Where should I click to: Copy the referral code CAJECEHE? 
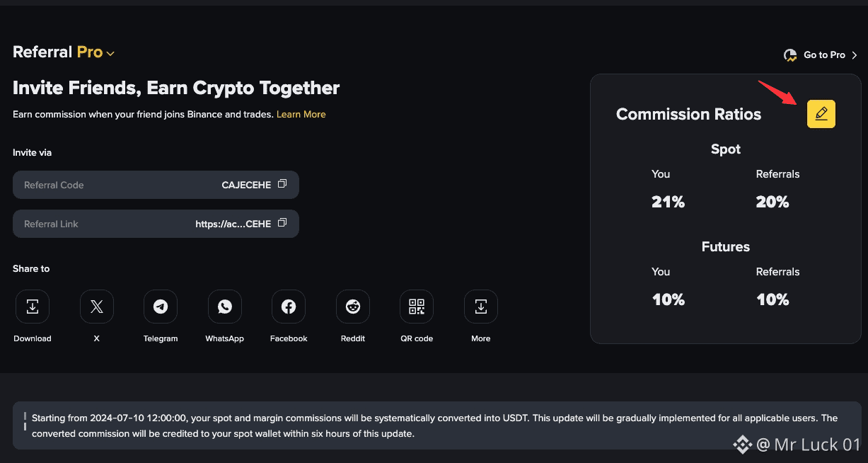point(282,184)
